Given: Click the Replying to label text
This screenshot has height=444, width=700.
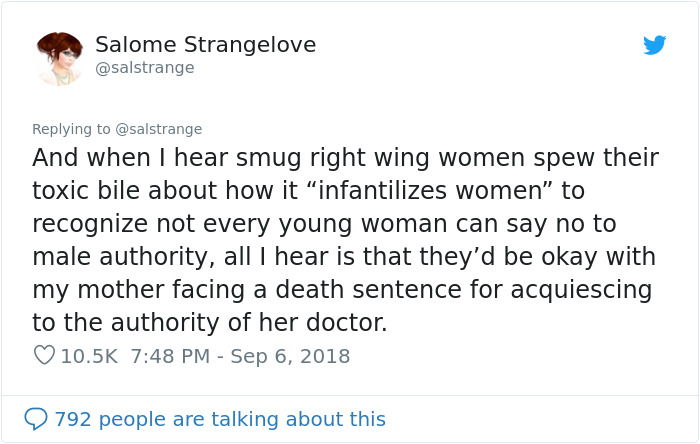Looking at the screenshot, I should point(72,129).
